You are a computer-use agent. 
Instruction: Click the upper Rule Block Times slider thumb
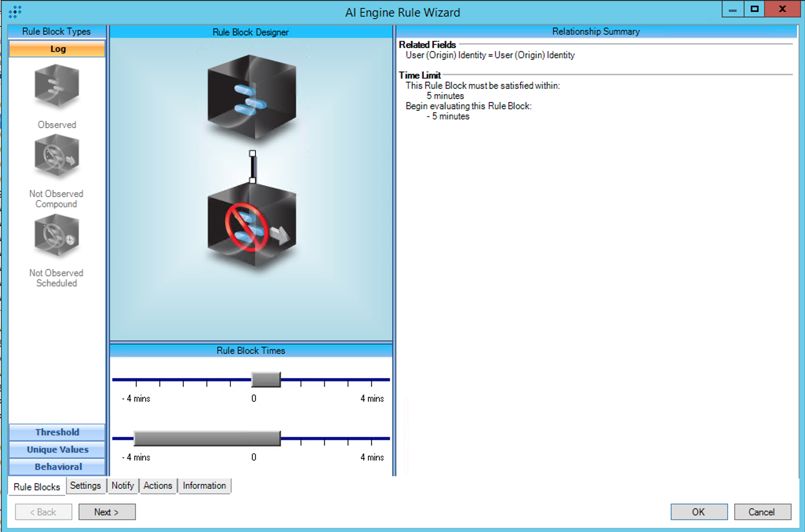[x=266, y=379]
